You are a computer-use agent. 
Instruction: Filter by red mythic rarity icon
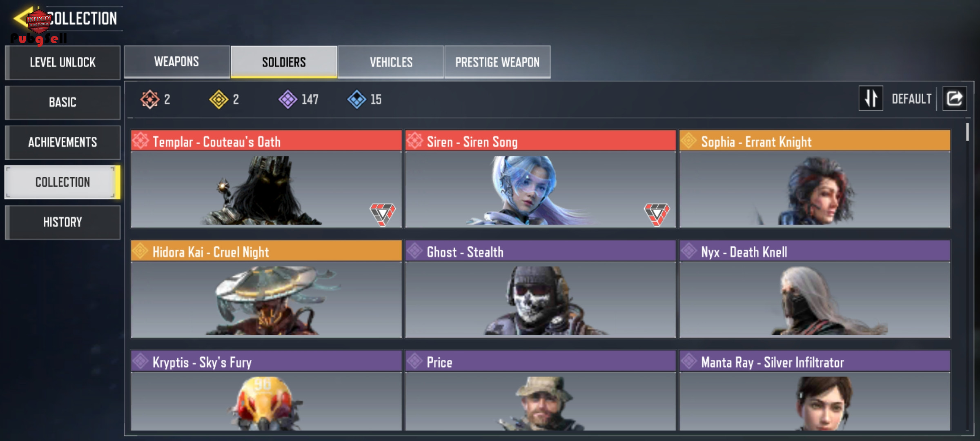pyautogui.click(x=150, y=99)
